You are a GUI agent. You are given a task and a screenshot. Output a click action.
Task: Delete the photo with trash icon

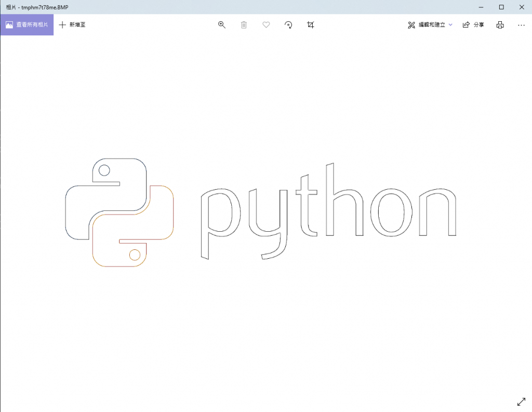(244, 25)
